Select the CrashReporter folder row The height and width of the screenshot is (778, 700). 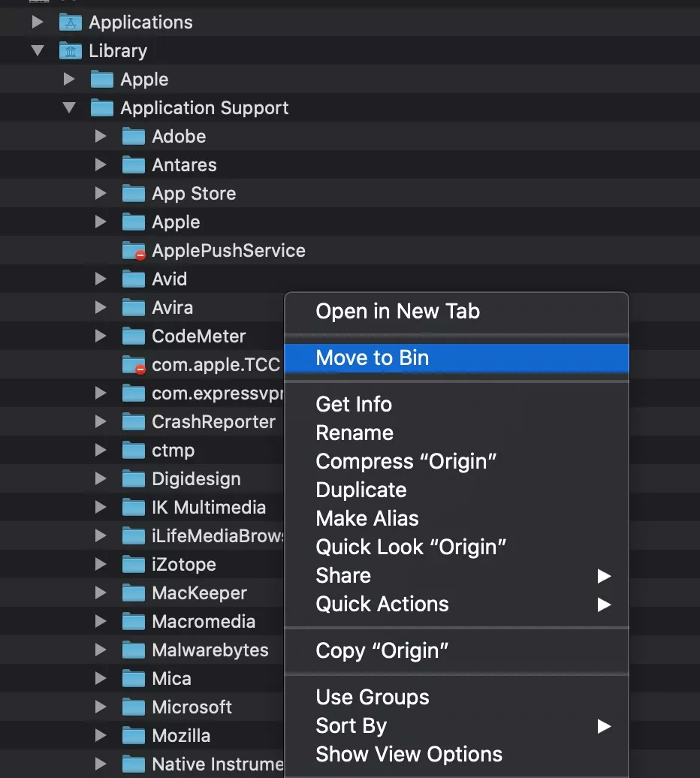(213, 422)
